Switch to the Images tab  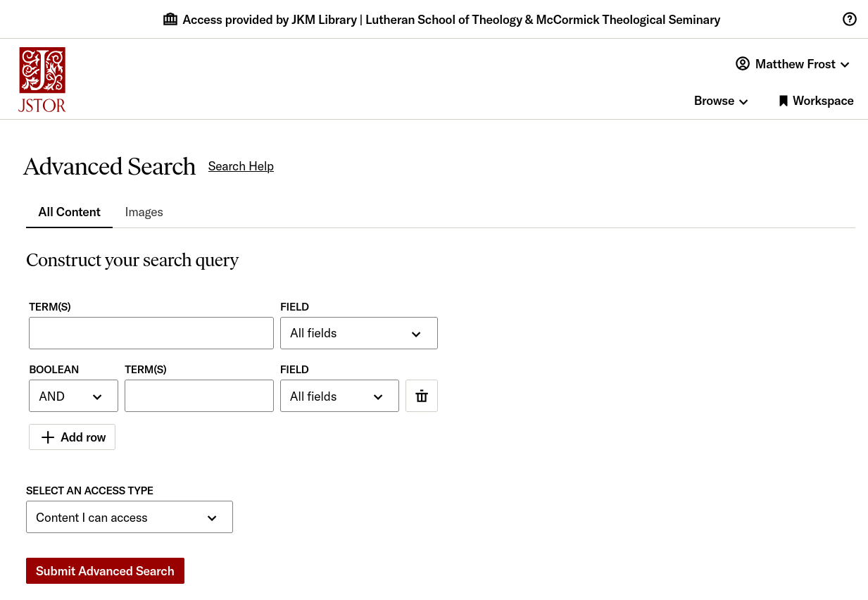coord(144,211)
